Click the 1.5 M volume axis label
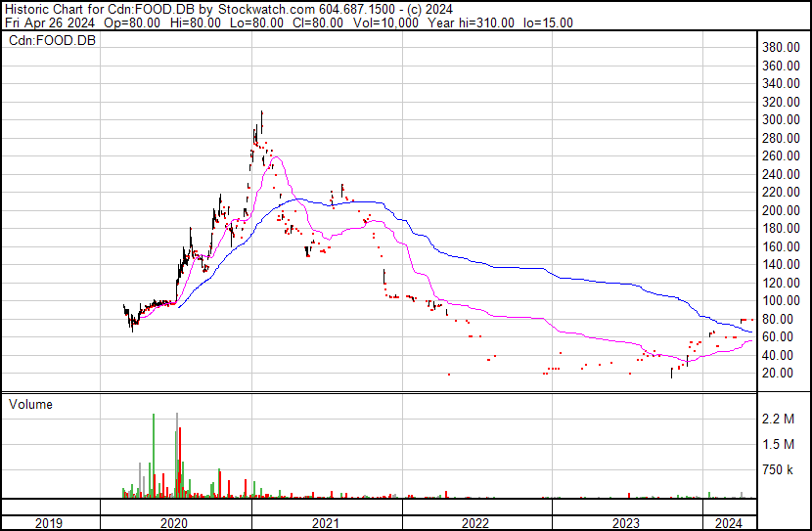 pos(785,445)
